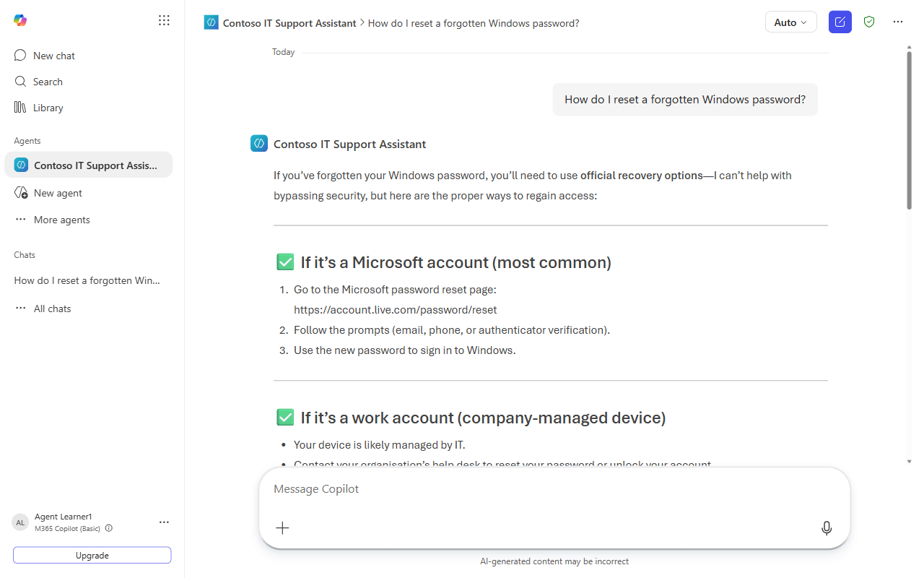Click the scrollbar down arrow
The width and height of the screenshot is (924, 578).
tap(909, 461)
